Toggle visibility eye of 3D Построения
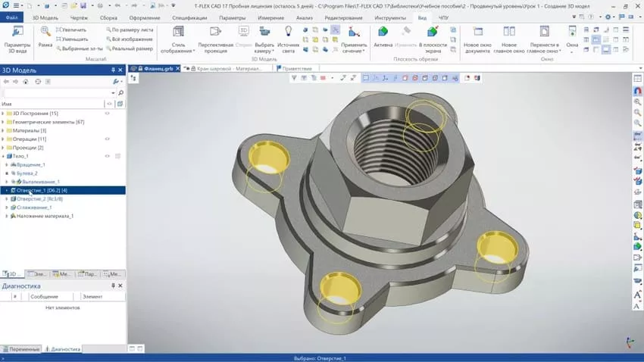 click(107, 114)
